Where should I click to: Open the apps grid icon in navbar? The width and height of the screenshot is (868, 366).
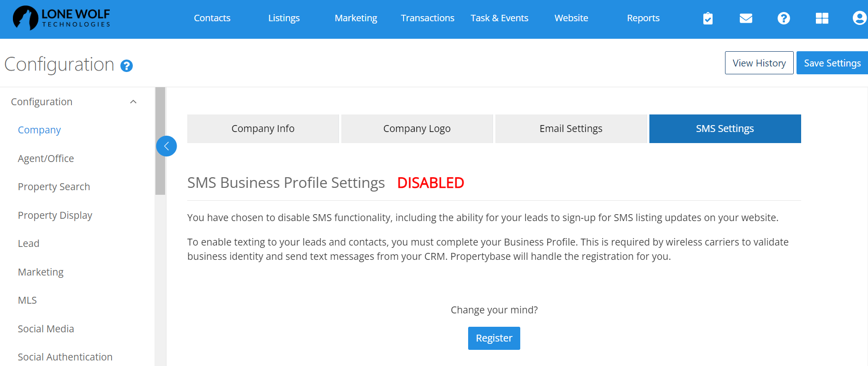[x=821, y=18]
